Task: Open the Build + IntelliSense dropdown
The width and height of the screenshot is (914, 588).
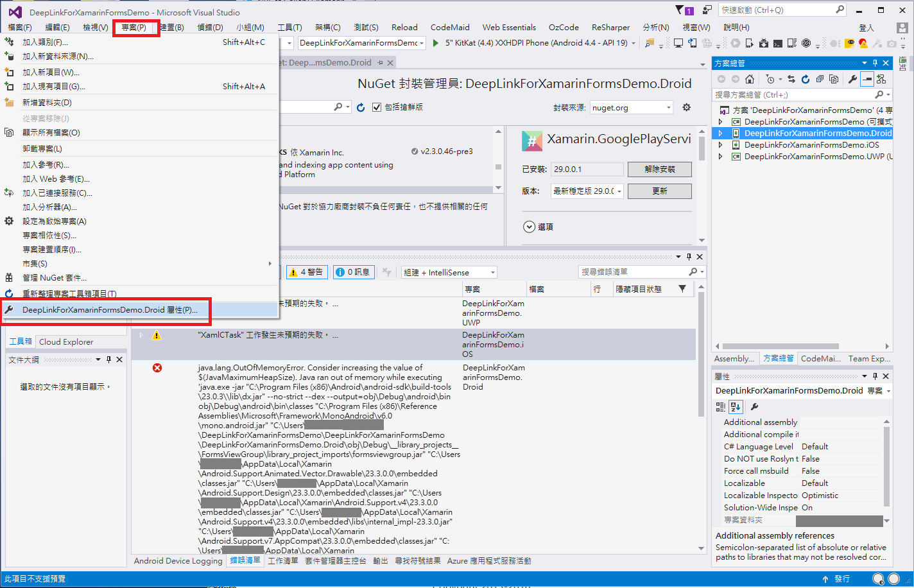Action: pyautogui.click(x=449, y=273)
